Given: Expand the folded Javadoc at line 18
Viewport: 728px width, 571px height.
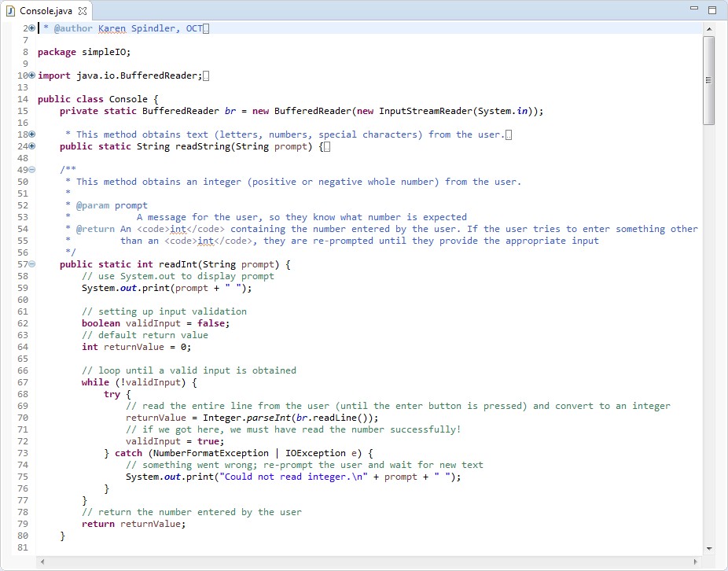Looking at the screenshot, I should 31,134.
